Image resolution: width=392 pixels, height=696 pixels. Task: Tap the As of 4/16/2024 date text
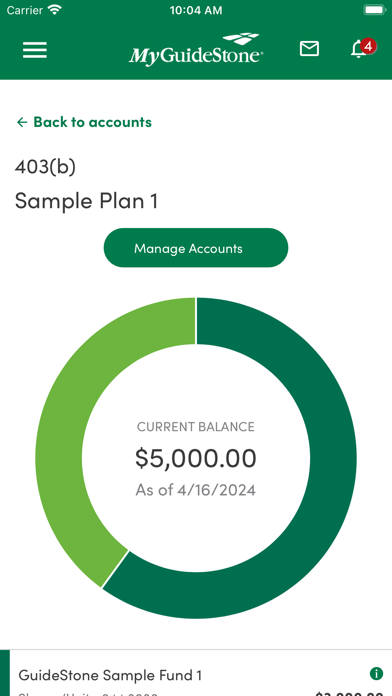click(x=196, y=490)
